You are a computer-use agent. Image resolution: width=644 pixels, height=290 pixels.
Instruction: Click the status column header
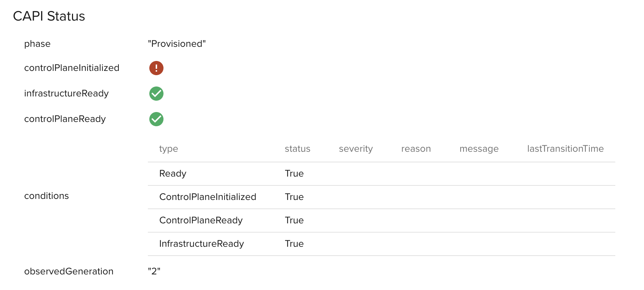click(298, 149)
